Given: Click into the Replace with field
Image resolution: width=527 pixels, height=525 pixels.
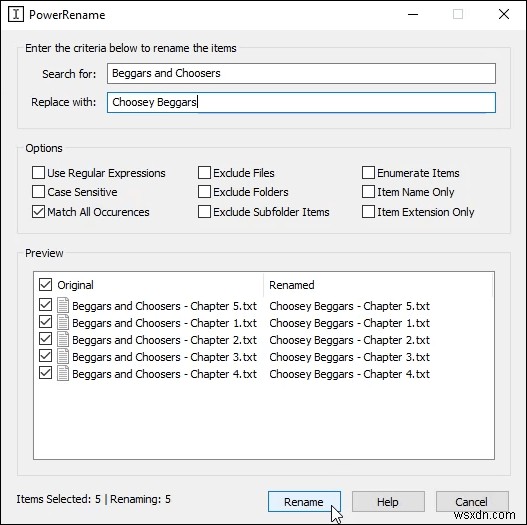Looking at the screenshot, I should click(301, 102).
